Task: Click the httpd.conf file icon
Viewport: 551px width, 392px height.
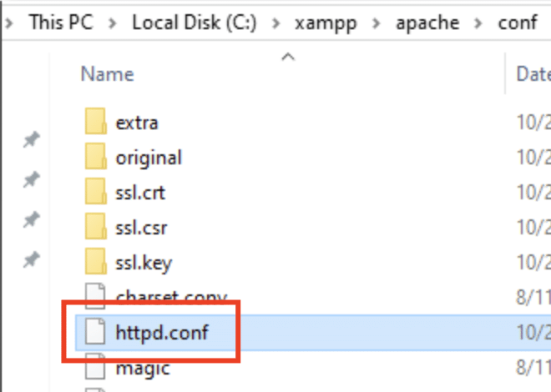Action: [x=95, y=330]
